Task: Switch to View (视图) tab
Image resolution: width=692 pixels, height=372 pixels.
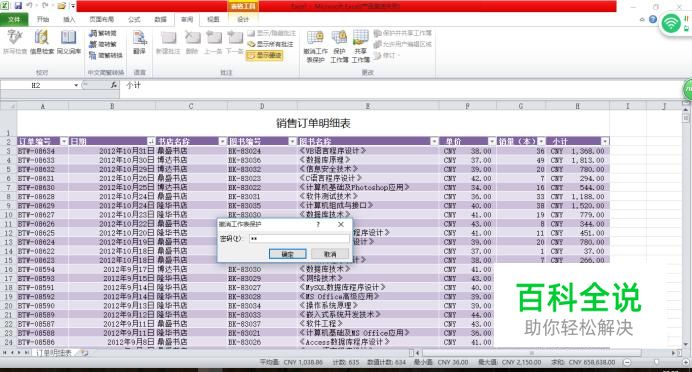Action: pos(213,19)
